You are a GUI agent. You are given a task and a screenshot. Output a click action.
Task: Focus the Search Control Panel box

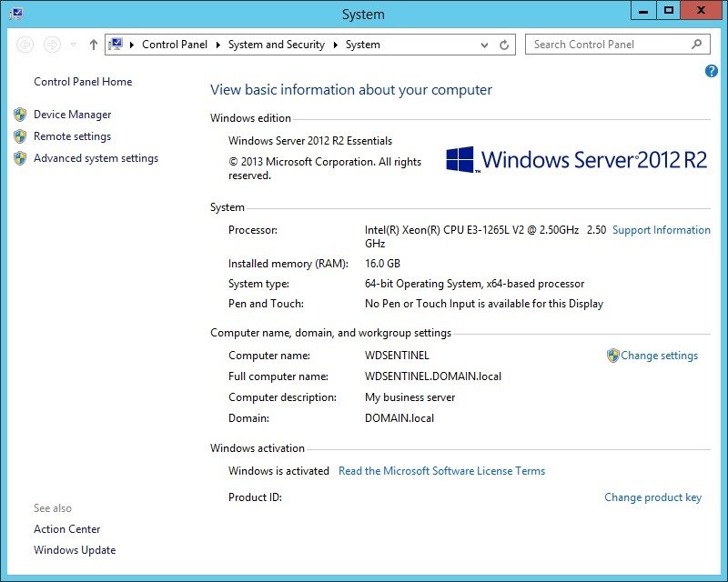[x=618, y=45]
